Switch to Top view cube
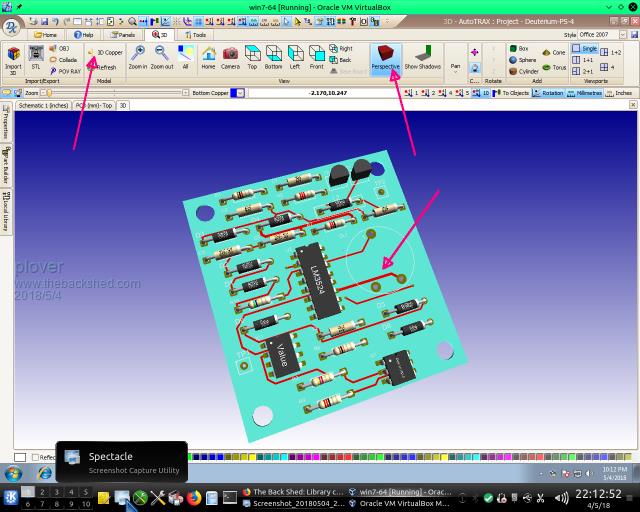The width and height of the screenshot is (640, 512). tap(252, 57)
